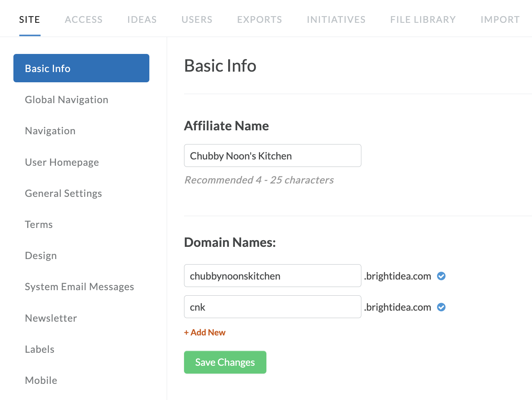Save Changes button
Screen dimensions: 532x400
225,362
